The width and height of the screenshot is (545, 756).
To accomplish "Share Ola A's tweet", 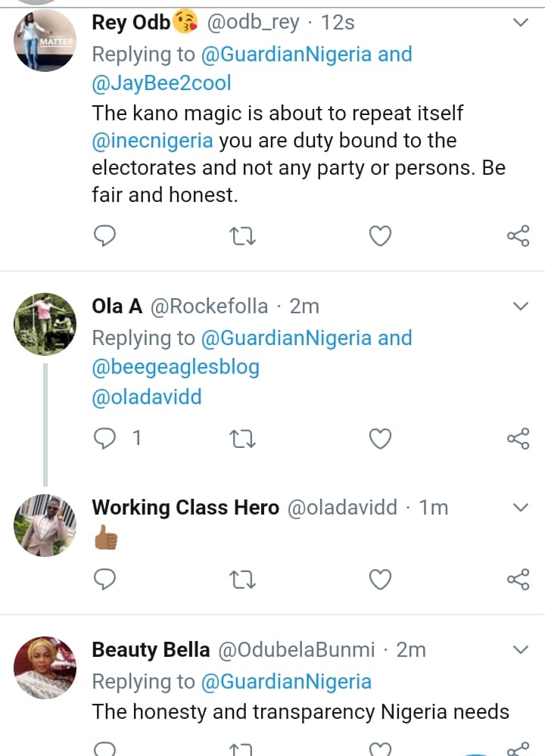I will (518, 438).
